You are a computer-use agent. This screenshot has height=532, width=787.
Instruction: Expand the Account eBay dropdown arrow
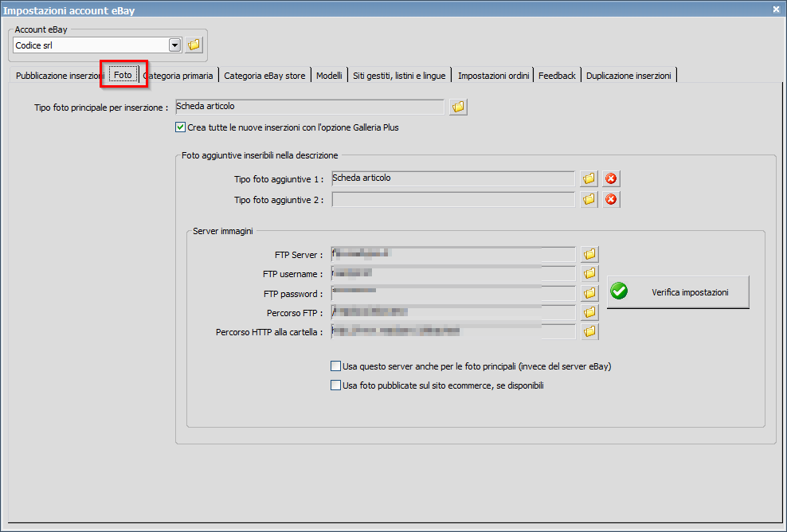[174, 45]
